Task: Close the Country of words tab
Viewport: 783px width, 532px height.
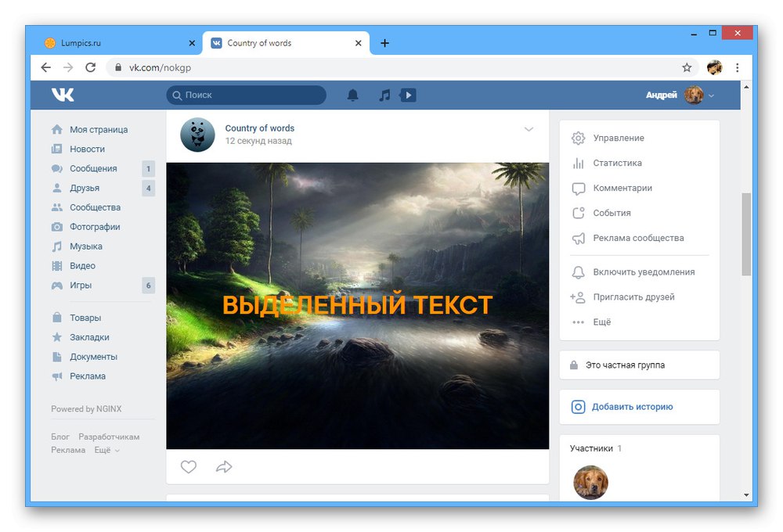Action: pyautogui.click(x=358, y=43)
